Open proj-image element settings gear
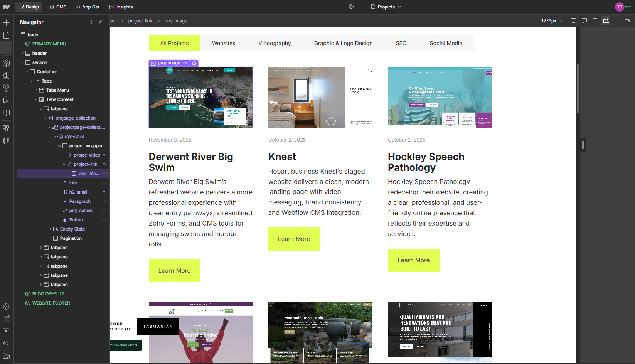This screenshot has height=364, width=635. coord(194,63)
